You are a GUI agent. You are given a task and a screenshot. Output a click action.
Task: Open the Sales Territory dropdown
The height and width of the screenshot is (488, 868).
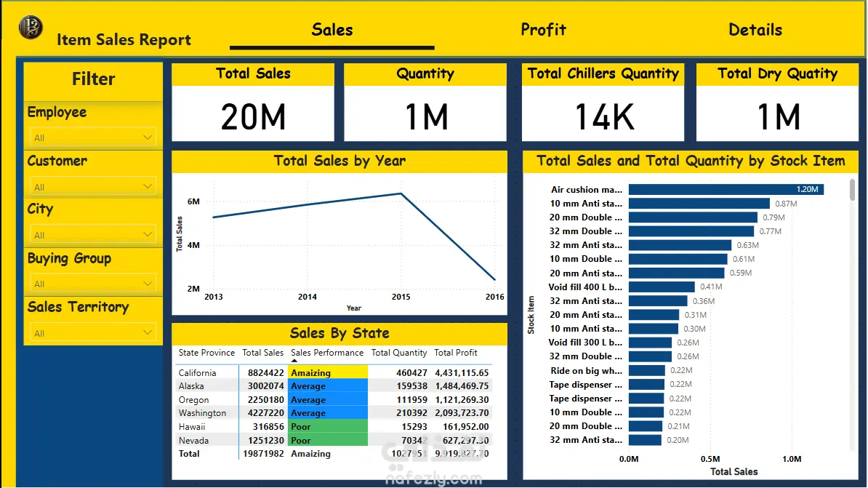click(x=92, y=333)
